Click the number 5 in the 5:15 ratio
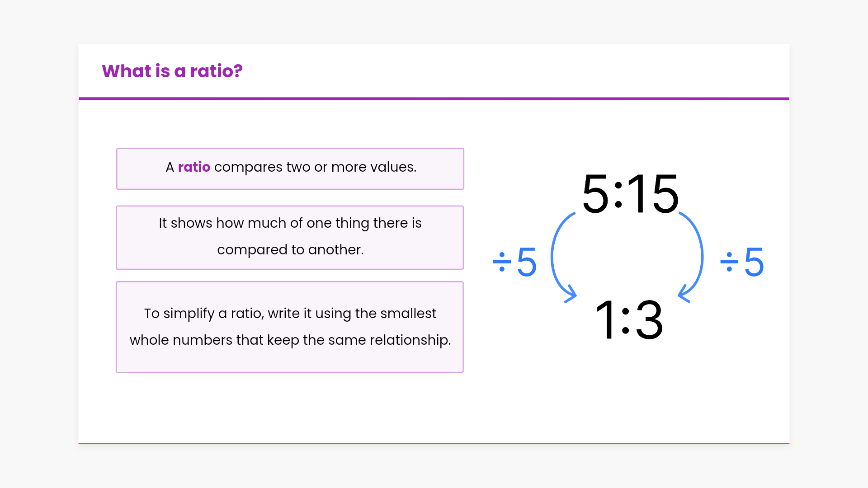The image size is (868, 488). pos(595,194)
